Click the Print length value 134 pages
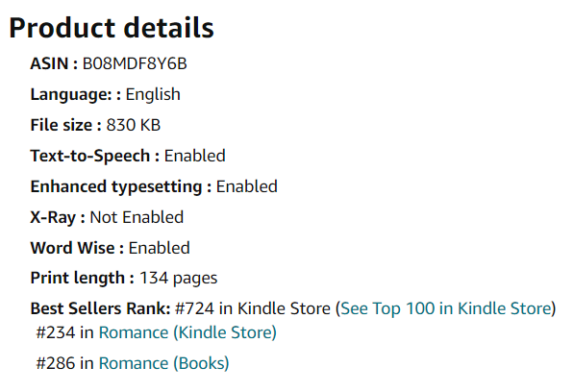This screenshot has width=573, height=392. pyautogui.click(x=178, y=279)
